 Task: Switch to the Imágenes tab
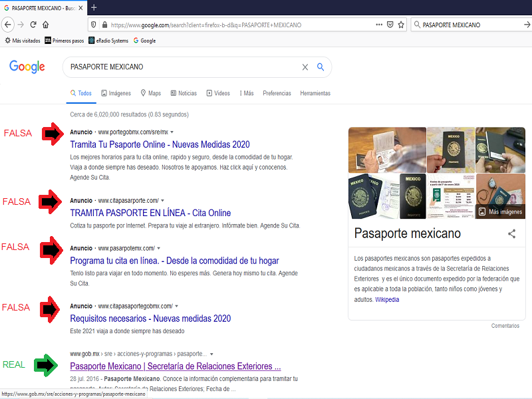coord(116,93)
